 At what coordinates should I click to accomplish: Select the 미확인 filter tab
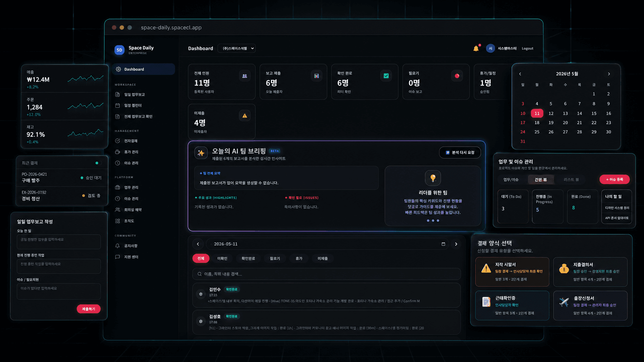(x=222, y=259)
